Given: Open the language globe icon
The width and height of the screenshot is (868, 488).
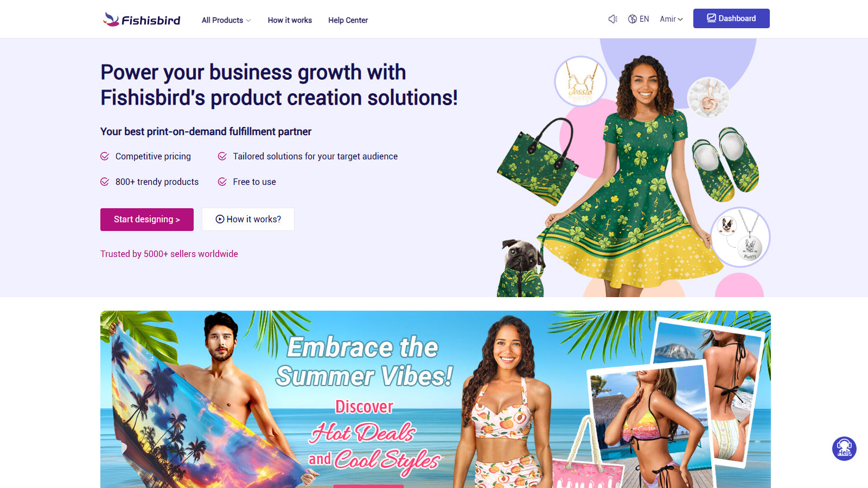Looking at the screenshot, I should 633,19.
